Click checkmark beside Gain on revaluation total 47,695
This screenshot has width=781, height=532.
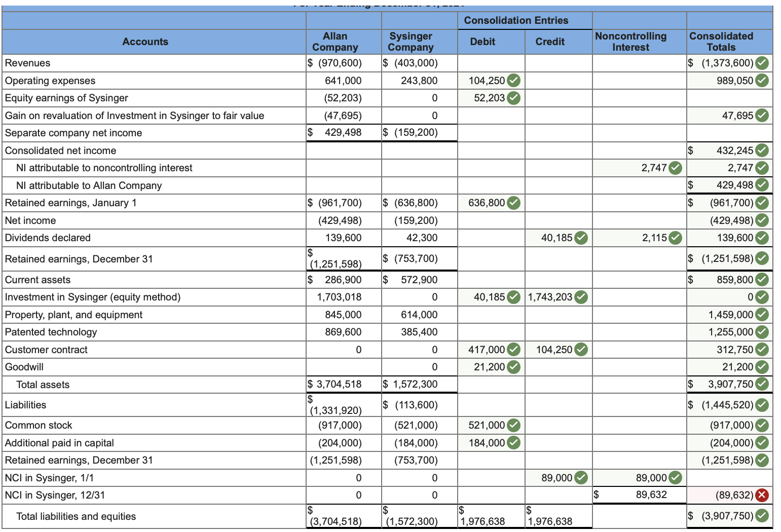762,116
